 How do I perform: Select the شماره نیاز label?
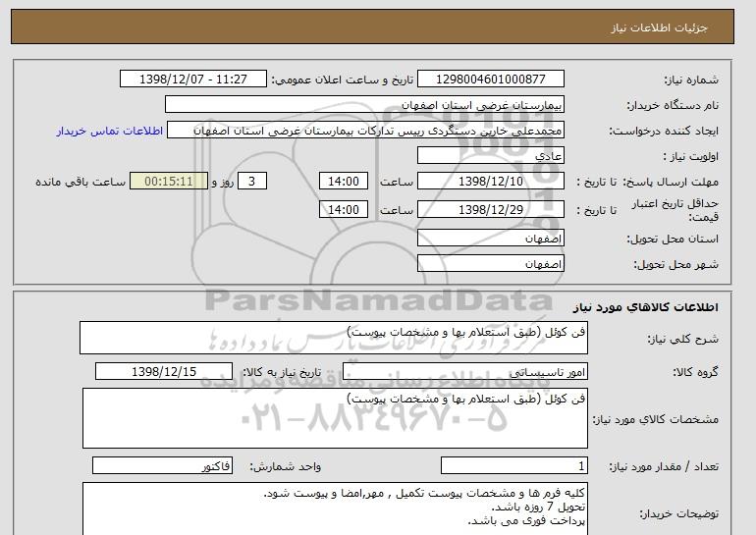pos(691,80)
